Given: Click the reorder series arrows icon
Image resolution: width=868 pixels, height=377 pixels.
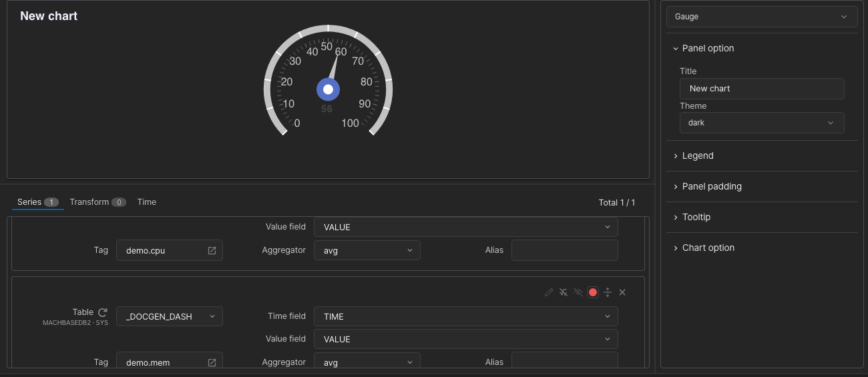Looking at the screenshot, I should point(608,292).
